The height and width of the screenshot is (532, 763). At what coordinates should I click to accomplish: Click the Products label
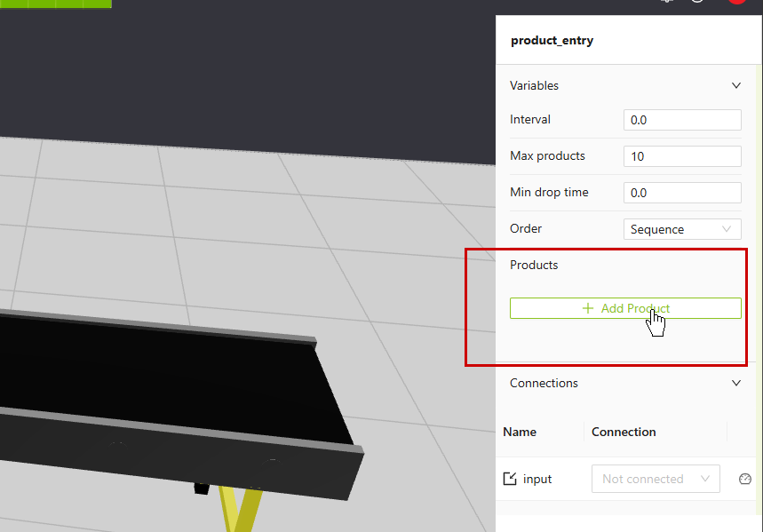pos(534,265)
